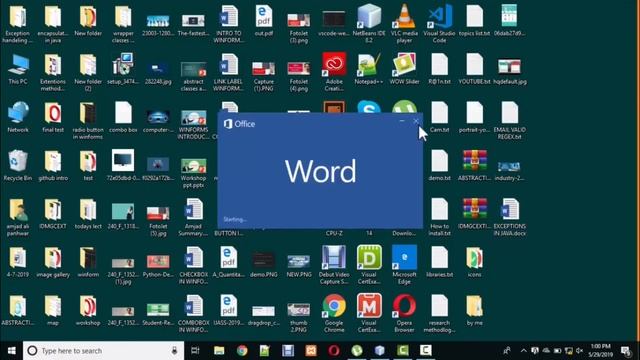The width and height of the screenshot is (640, 360).
Task: Click the search box microphone icon
Action: (174, 351)
